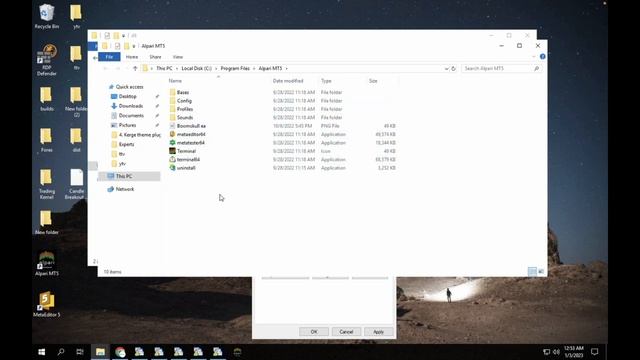
Task: Select the metatester64 application file
Action: point(191,143)
